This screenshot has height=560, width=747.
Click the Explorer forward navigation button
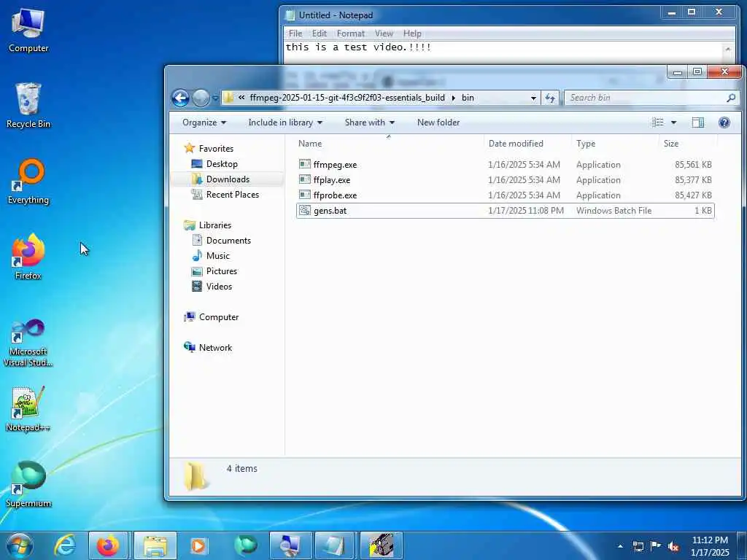tap(201, 98)
